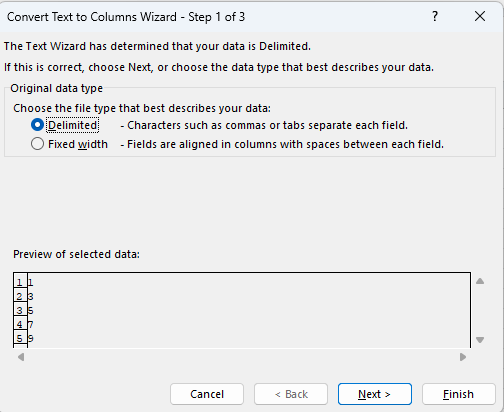Image resolution: width=504 pixels, height=412 pixels.
Task: Select preview row 5 containing value 9
Action: (242, 338)
